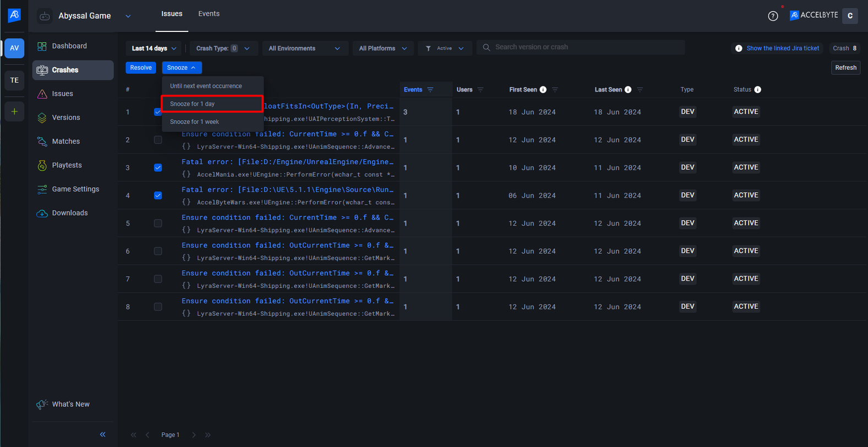
Task: Check the checkbox in row 2
Action: pyautogui.click(x=158, y=140)
